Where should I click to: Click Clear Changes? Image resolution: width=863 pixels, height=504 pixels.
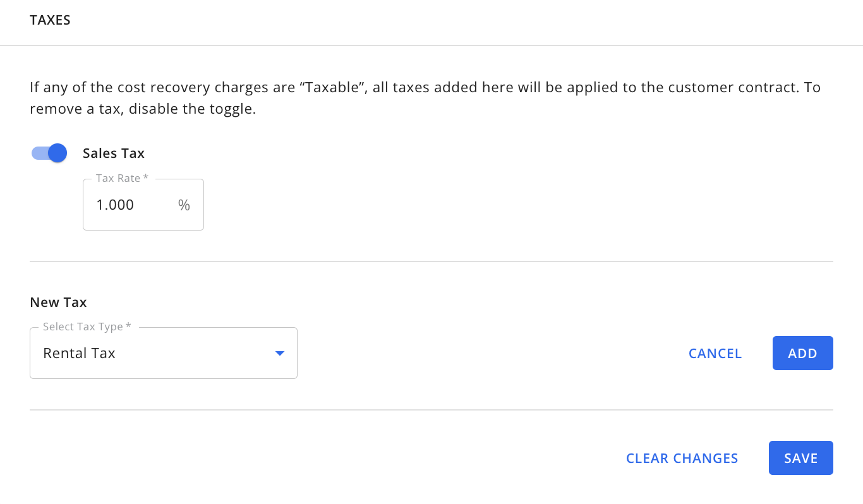pyautogui.click(x=682, y=458)
